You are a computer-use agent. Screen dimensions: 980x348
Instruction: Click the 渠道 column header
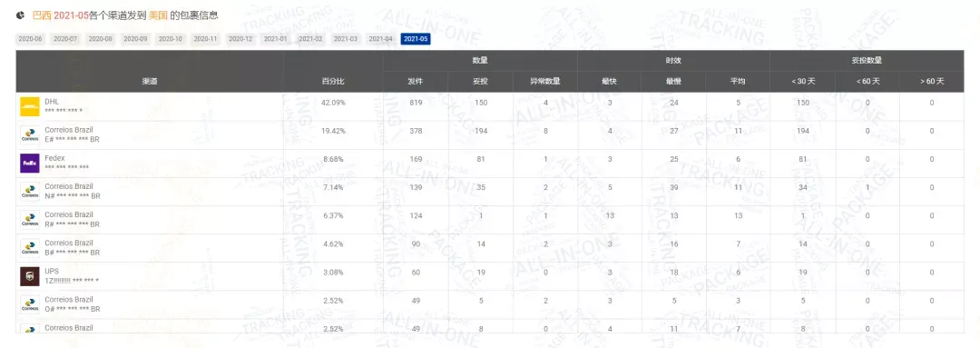[x=150, y=82]
